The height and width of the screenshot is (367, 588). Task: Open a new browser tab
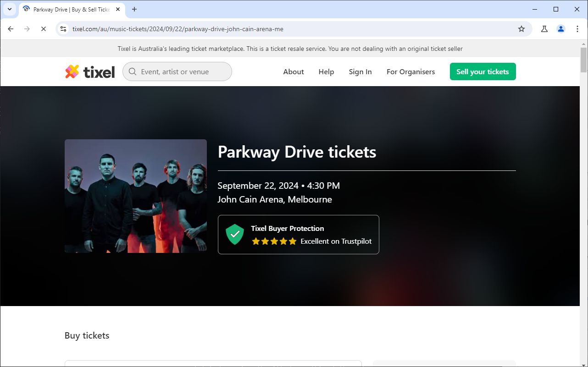(134, 9)
